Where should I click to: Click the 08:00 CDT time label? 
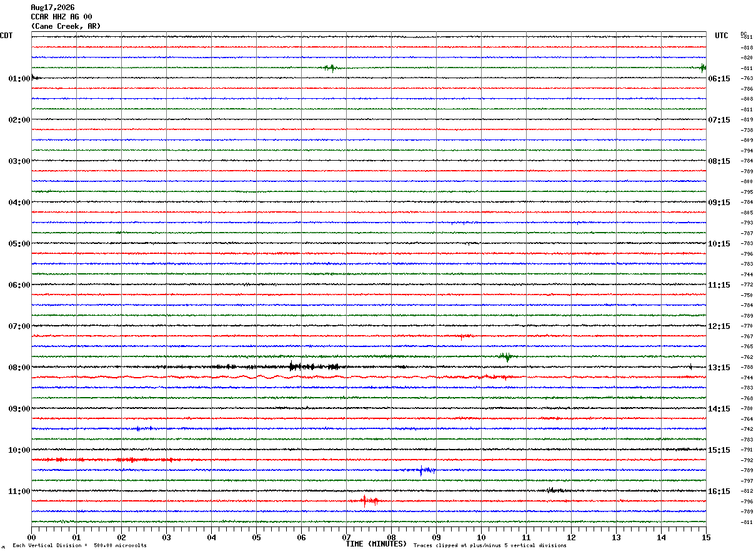pyautogui.click(x=19, y=368)
